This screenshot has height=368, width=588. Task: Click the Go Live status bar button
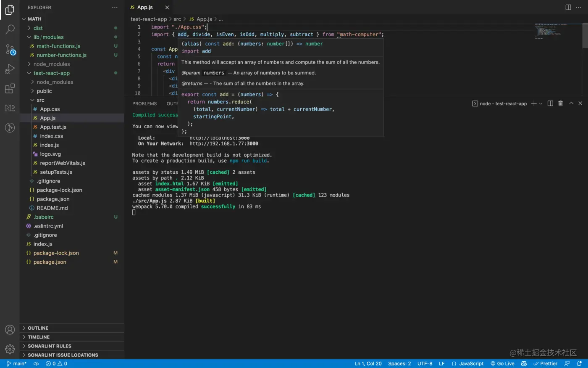pyautogui.click(x=502, y=364)
